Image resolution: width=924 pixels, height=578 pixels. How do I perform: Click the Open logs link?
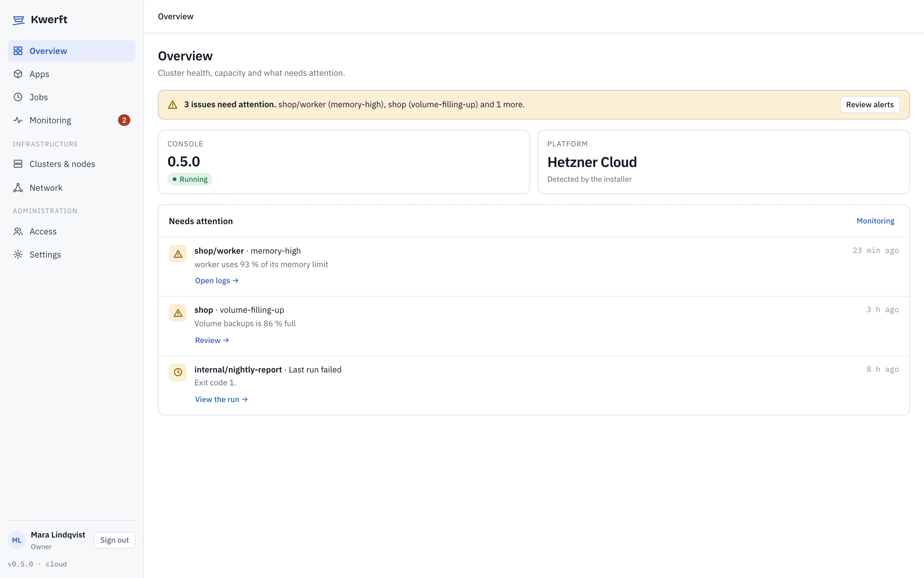pyautogui.click(x=217, y=281)
